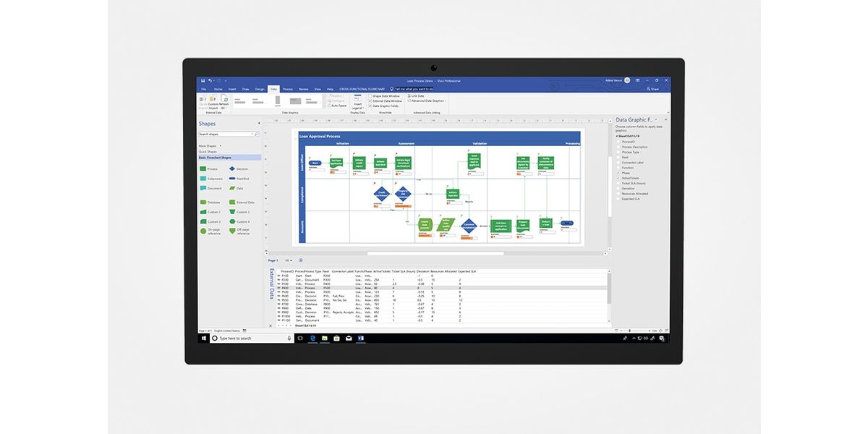868x434 pixels.
Task: Click the add new page button
Action: pos(301,260)
